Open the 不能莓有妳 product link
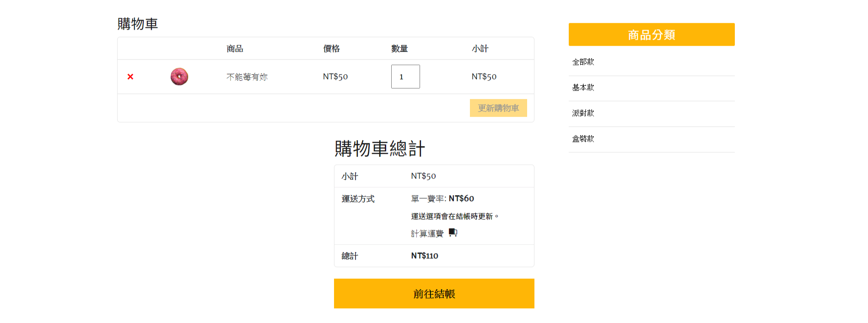868x323 pixels. [247, 77]
